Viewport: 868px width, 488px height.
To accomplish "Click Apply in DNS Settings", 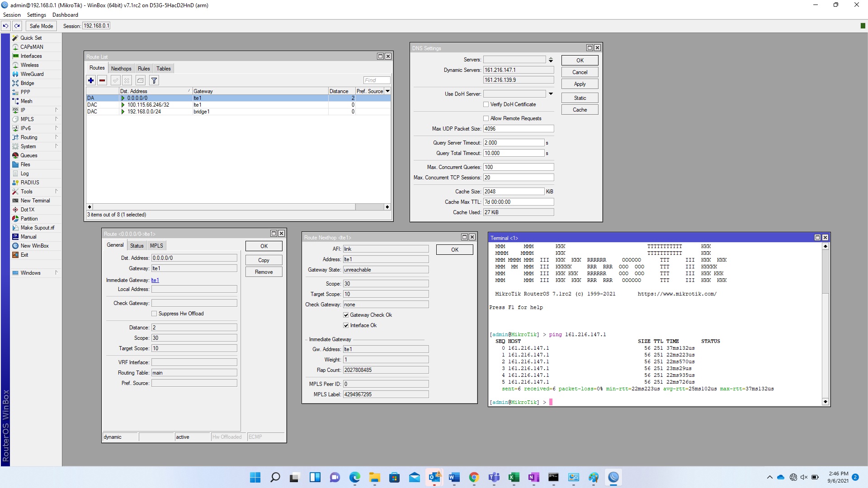I will (580, 84).
